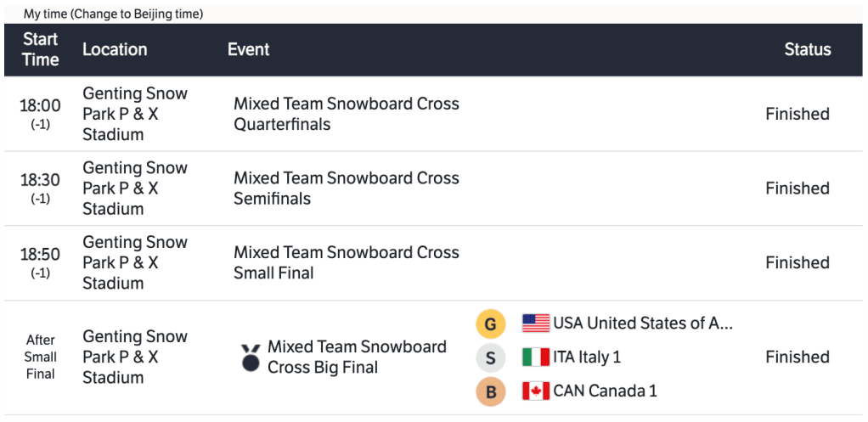Select ITA Italy 1 silver medalist entry
868x422 pixels.
pyautogui.click(x=587, y=357)
